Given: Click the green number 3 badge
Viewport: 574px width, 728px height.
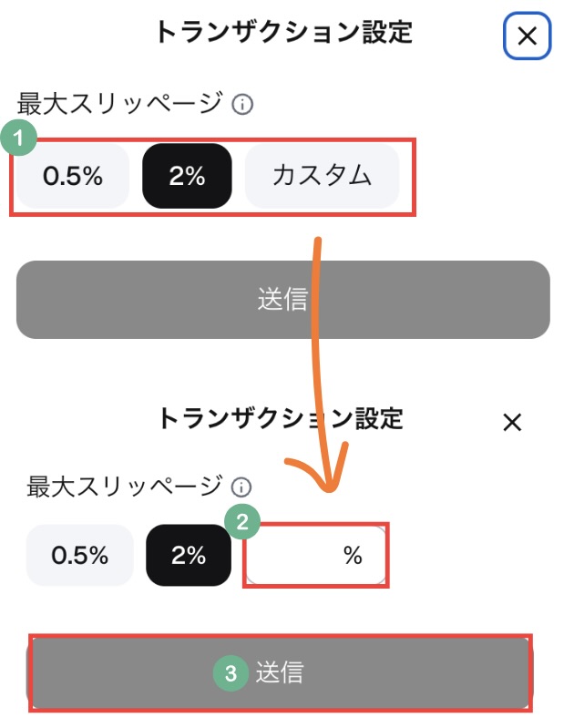Looking at the screenshot, I should (x=231, y=673).
